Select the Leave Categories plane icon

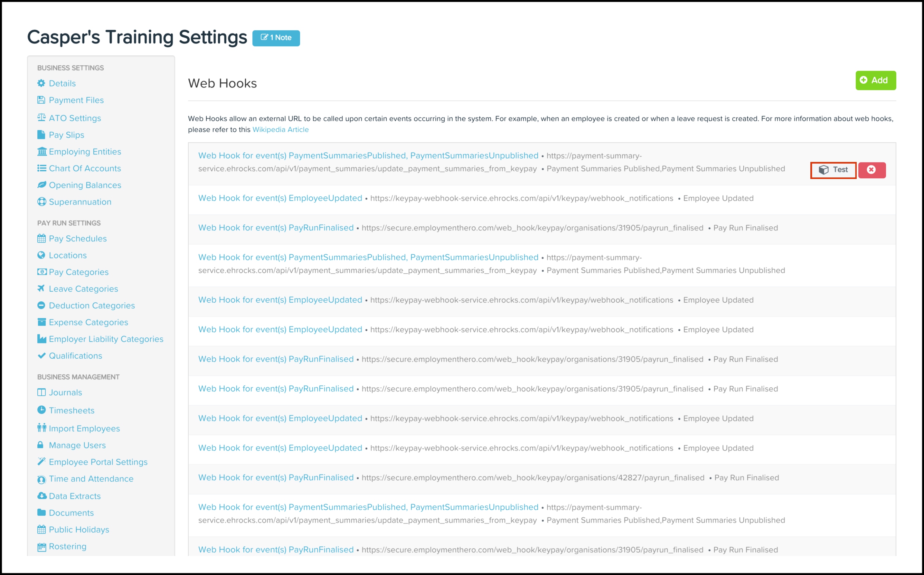[x=42, y=288]
